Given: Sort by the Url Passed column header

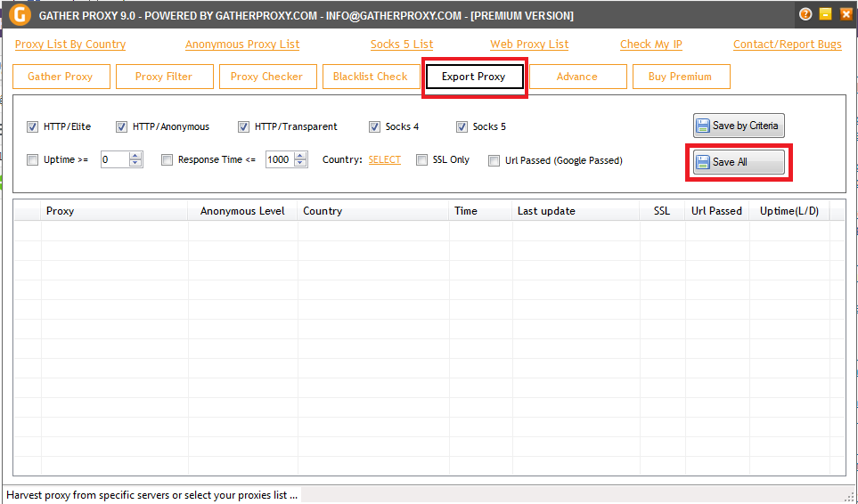Looking at the screenshot, I should 717,211.
